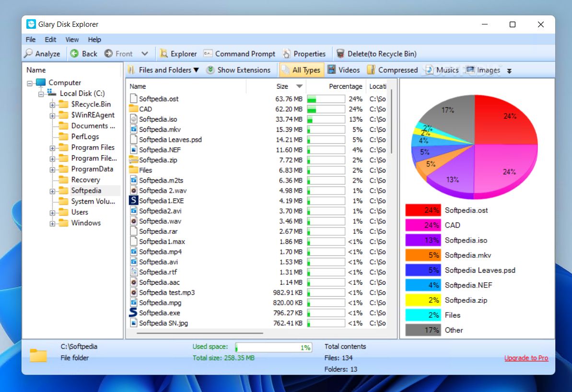Click the Upgrade to Pro link
572x392 pixels.
pyautogui.click(x=526, y=357)
